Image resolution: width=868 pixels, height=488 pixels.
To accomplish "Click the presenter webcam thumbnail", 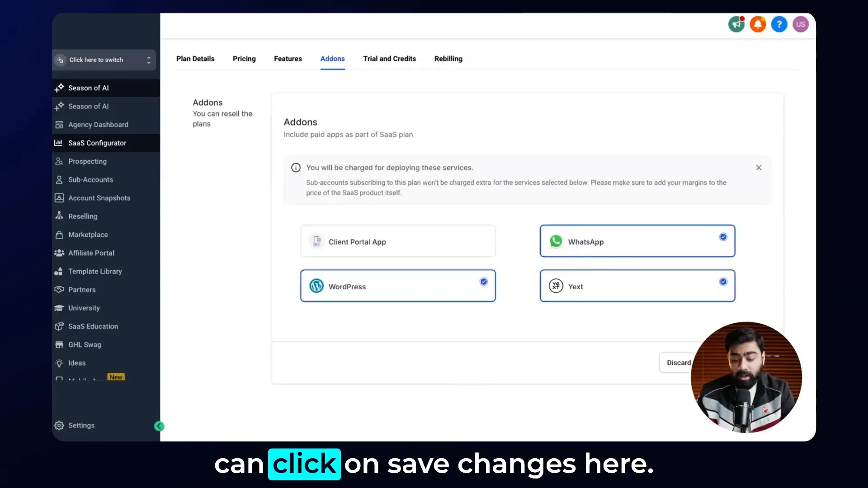I will point(746,377).
